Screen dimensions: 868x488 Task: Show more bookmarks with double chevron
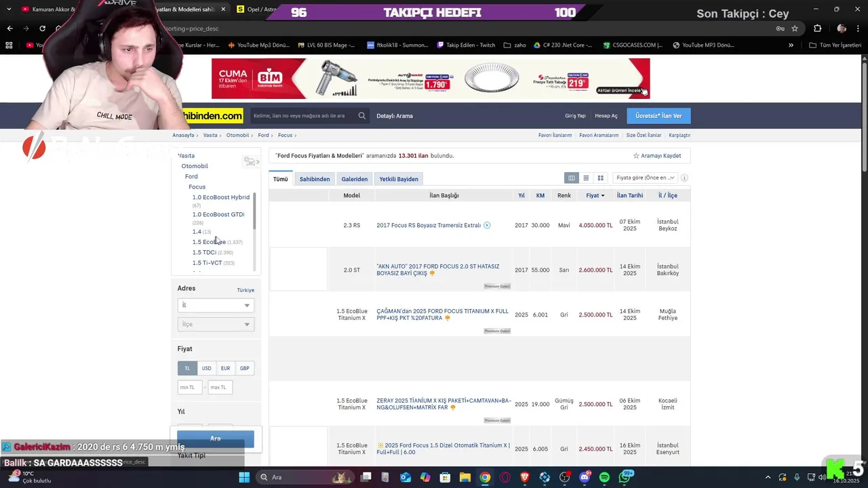coord(791,45)
